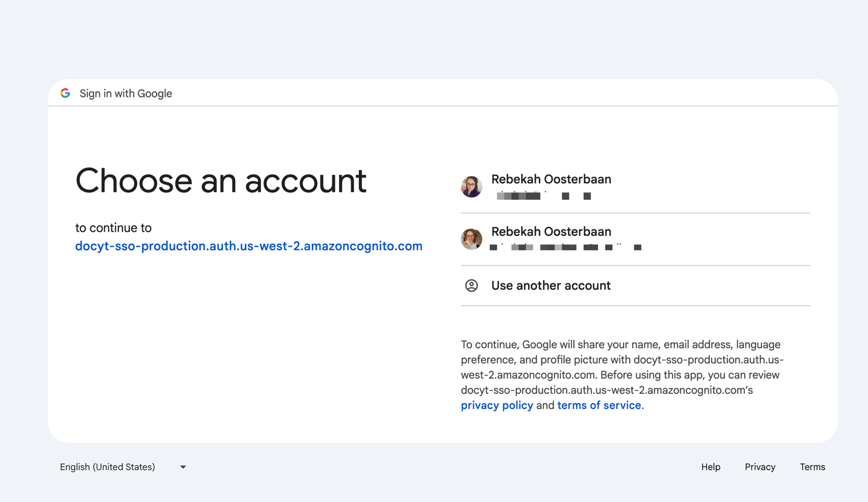This screenshot has height=502, width=868.
Task: Click Privacy in the footer
Action: click(x=760, y=467)
